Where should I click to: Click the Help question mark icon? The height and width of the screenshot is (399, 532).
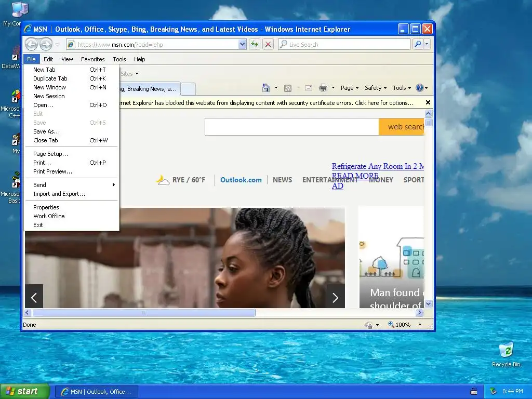point(420,88)
